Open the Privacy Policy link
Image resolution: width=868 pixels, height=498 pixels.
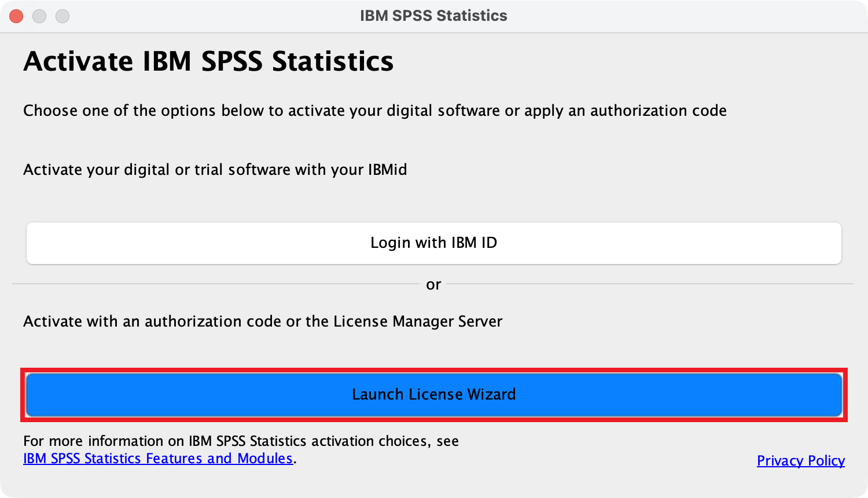point(801,461)
